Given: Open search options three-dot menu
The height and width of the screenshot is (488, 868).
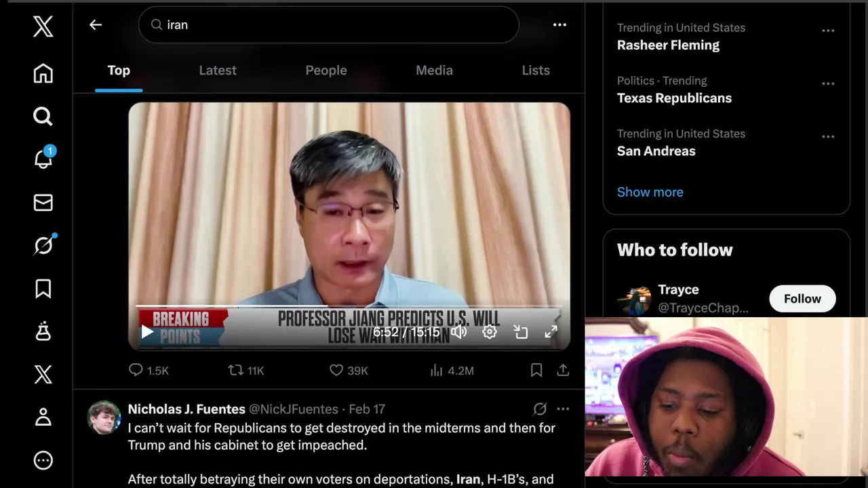Looking at the screenshot, I should pos(559,25).
